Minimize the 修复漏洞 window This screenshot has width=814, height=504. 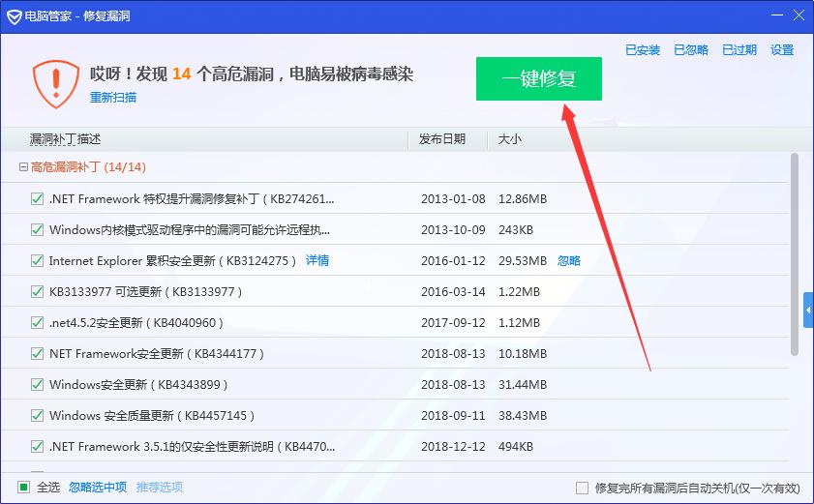coord(776,15)
